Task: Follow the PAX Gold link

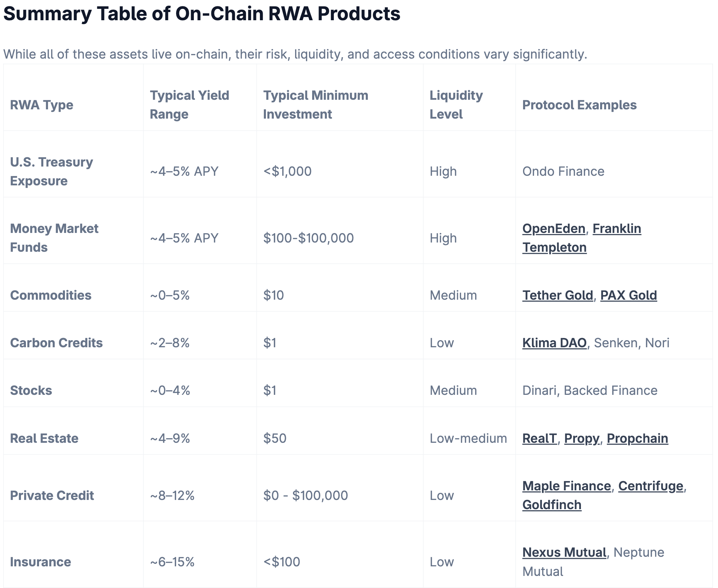Action: pyautogui.click(x=628, y=295)
